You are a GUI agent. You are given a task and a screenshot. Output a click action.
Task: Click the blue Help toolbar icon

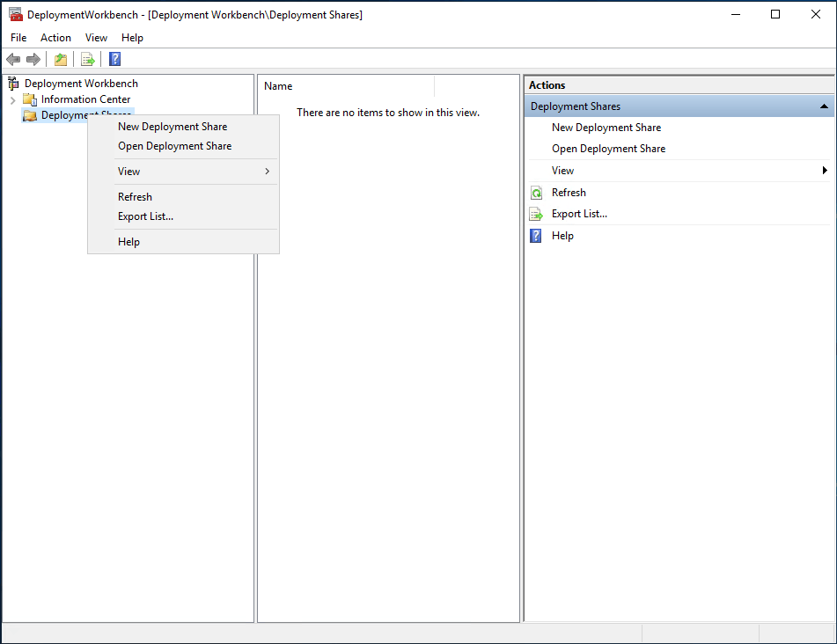[x=114, y=59]
